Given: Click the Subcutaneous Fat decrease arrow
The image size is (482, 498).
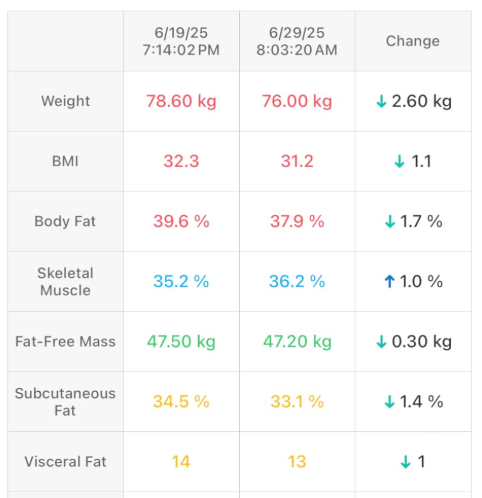Looking at the screenshot, I should coord(389,402).
